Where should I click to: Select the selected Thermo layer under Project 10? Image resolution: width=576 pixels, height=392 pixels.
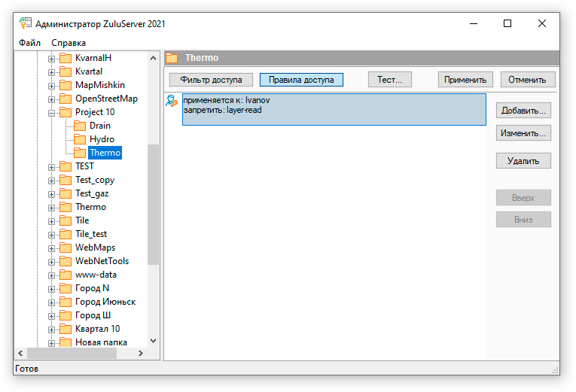coord(105,153)
